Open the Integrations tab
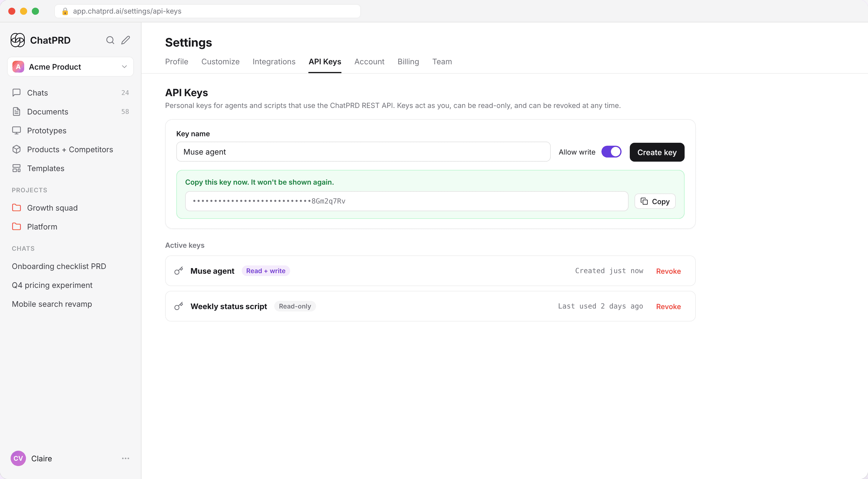Screen dimensions: 868x479 (x=274, y=62)
